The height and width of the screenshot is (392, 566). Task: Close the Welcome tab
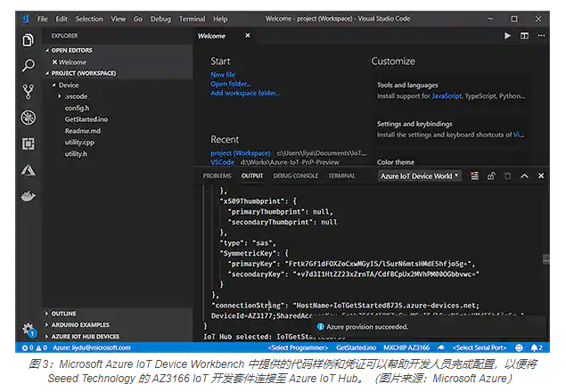[247, 36]
